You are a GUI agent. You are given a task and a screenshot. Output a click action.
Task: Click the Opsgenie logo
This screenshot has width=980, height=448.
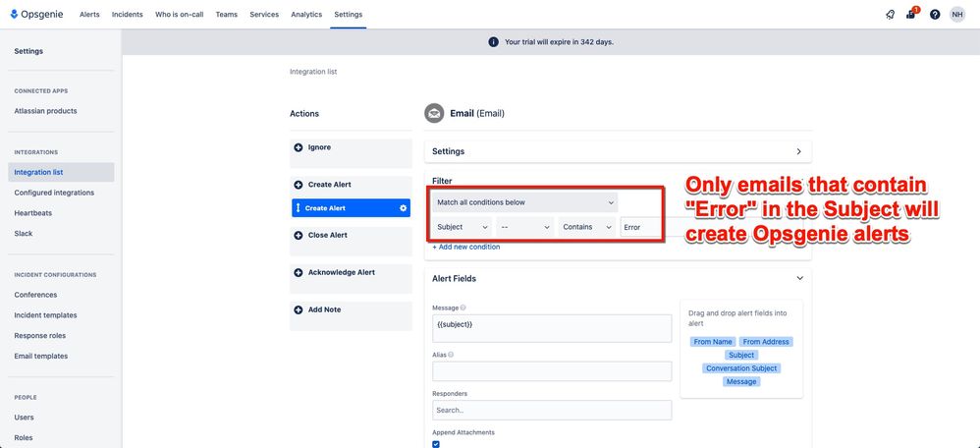coord(36,15)
